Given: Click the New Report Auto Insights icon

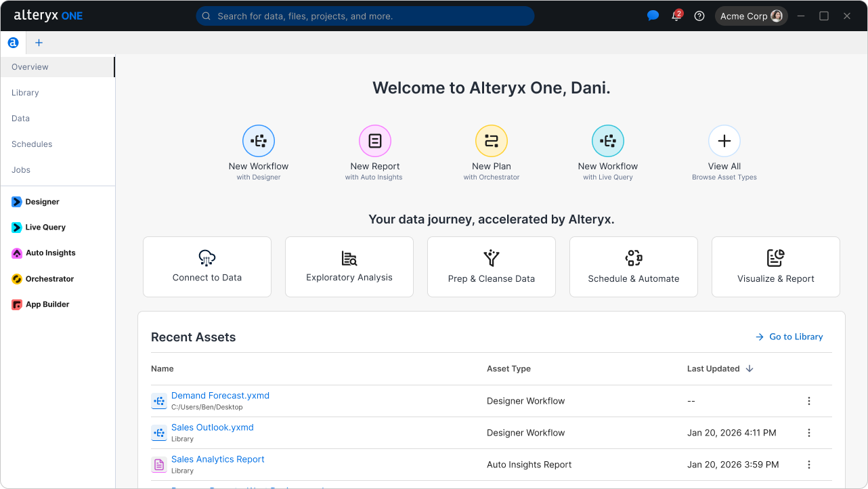Looking at the screenshot, I should tap(374, 142).
